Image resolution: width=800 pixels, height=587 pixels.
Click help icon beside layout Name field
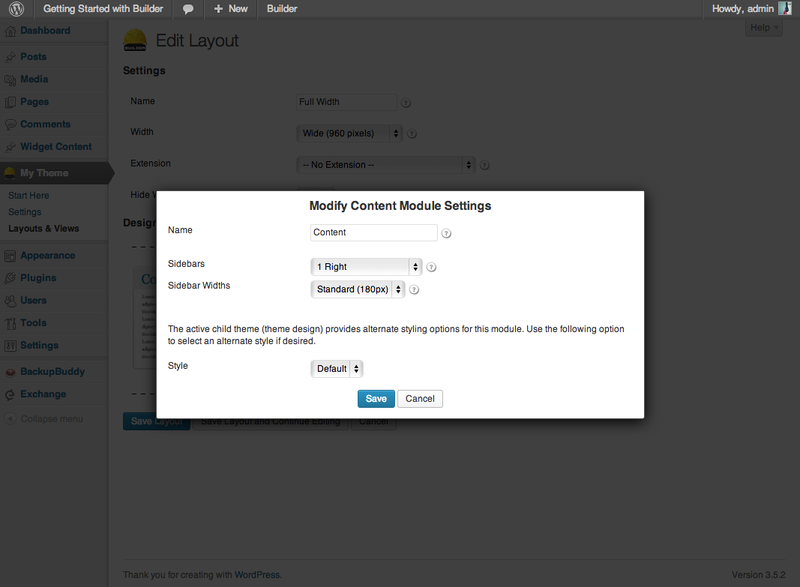click(406, 103)
